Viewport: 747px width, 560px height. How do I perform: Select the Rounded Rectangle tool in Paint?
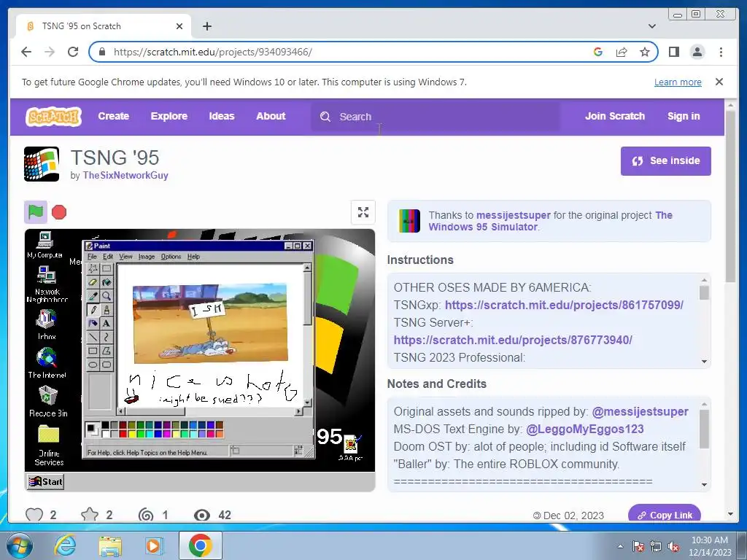pyautogui.click(x=107, y=365)
